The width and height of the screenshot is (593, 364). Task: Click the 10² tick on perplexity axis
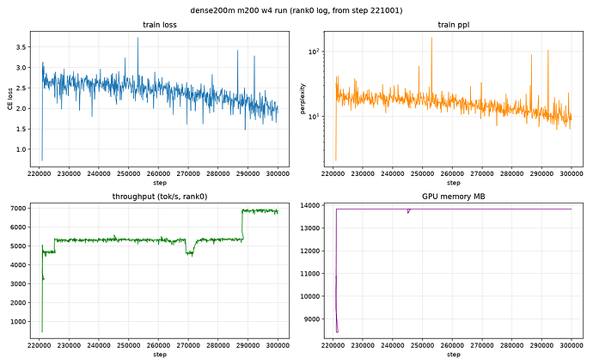pyautogui.click(x=315, y=51)
